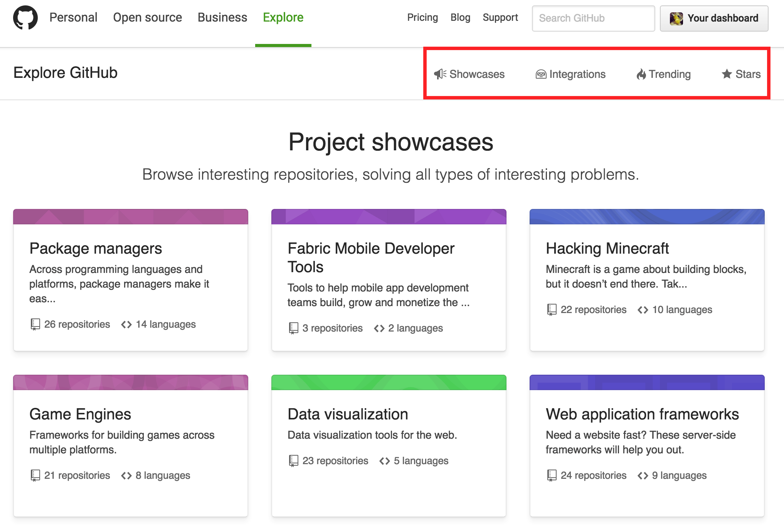Click the Hacking Minecraft blue banner
This screenshot has width=784, height=532.
(647, 217)
